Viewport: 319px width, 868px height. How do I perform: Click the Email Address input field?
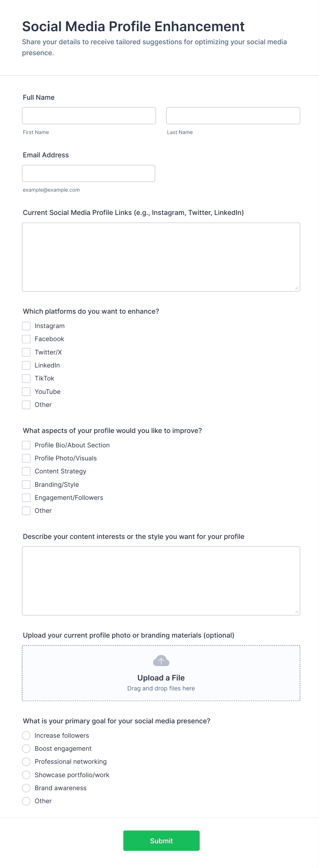[88, 173]
